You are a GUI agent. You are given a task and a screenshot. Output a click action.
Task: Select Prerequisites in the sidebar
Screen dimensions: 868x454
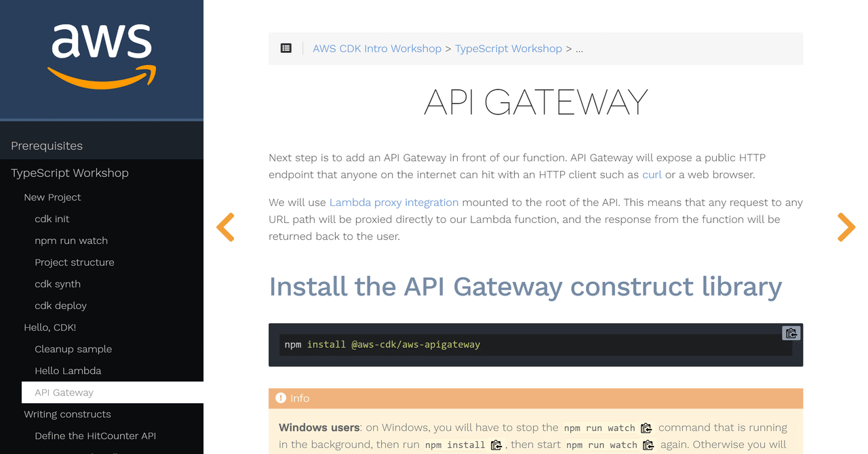click(46, 145)
